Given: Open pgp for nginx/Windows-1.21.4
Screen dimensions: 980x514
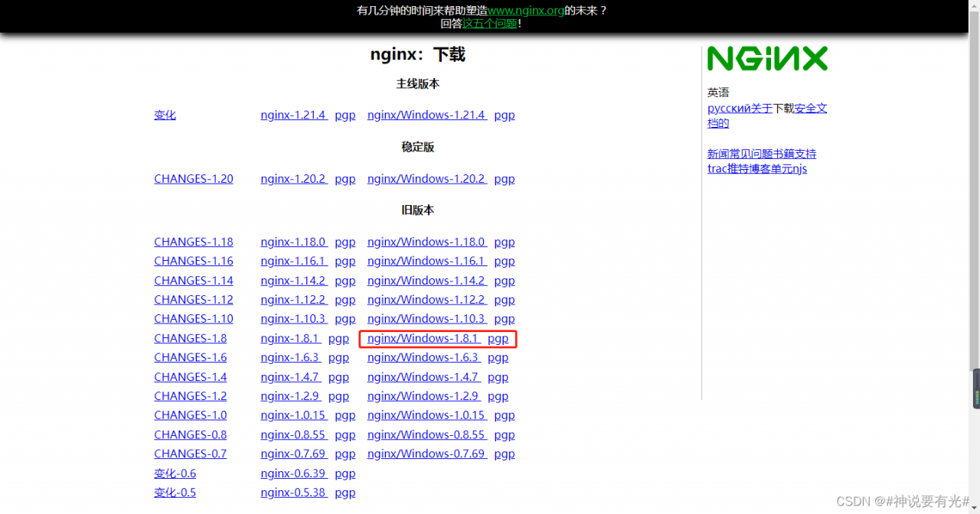Looking at the screenshot, I should [505, 115].
